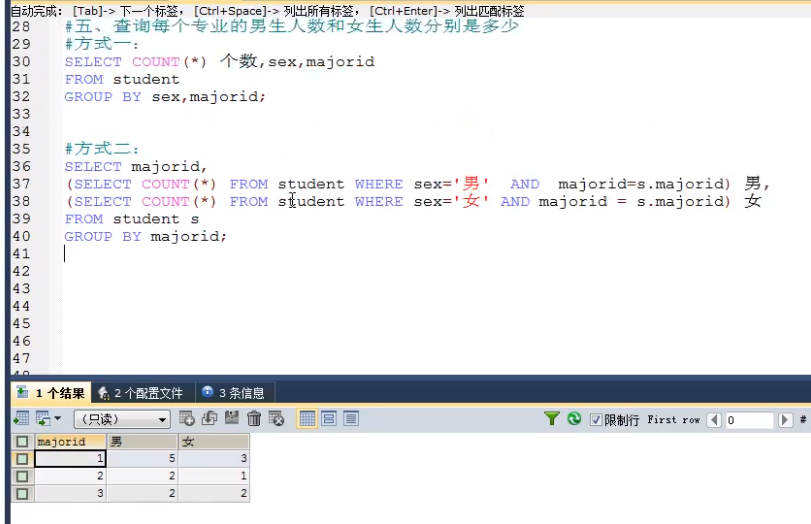This screenshot has width=811, height=524.
Task: Click 'GROUP BY sex,majorid;' on line 32
Action: 165,97
